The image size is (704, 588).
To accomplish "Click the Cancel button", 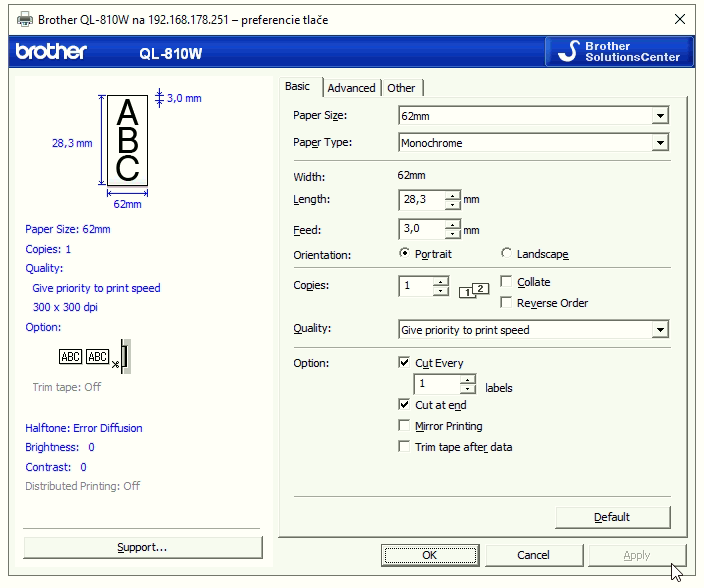I will pyautogui.click(x=534, y=555).
